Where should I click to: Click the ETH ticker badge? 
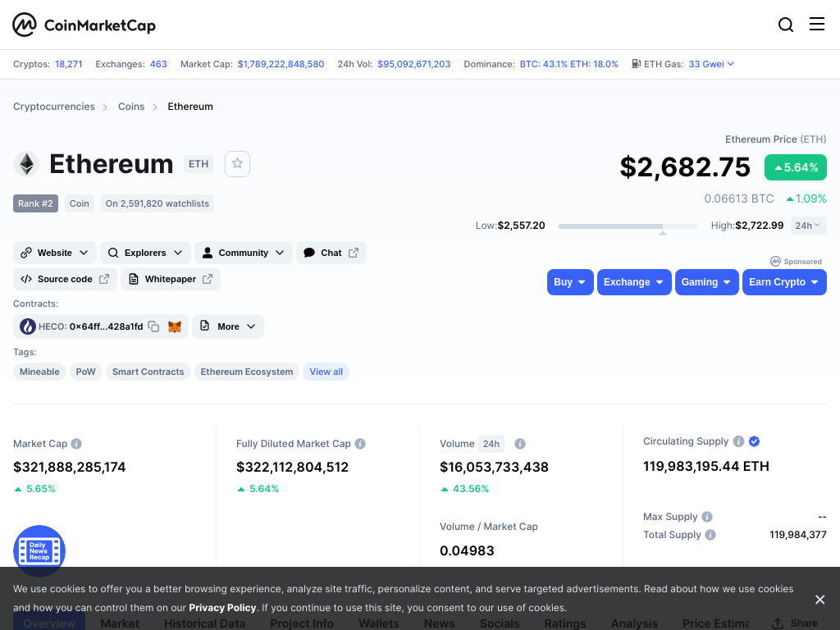pyautogui.click(x=199, y=164)
